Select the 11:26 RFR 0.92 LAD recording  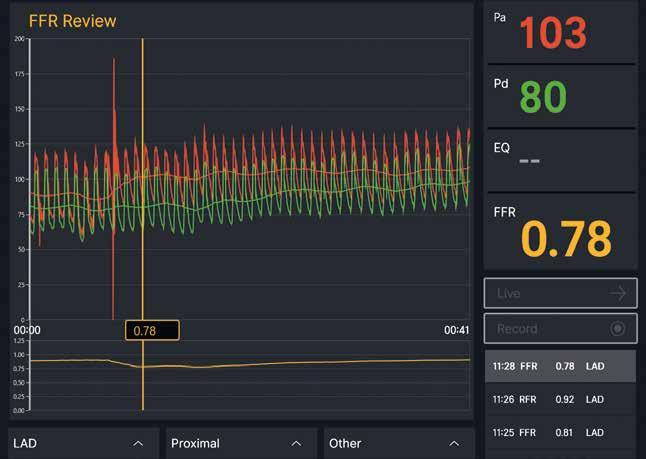pyautogui.click(x=560, y=399)
